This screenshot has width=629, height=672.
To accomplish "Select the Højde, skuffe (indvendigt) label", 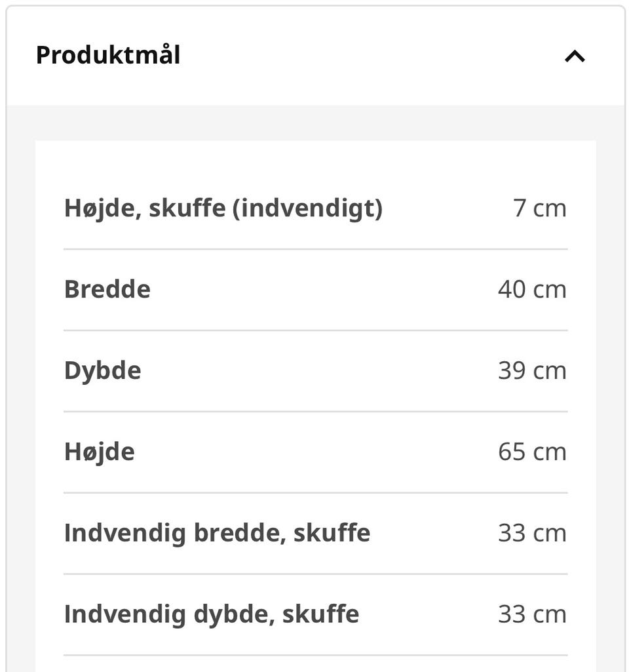I will (223, 208).
